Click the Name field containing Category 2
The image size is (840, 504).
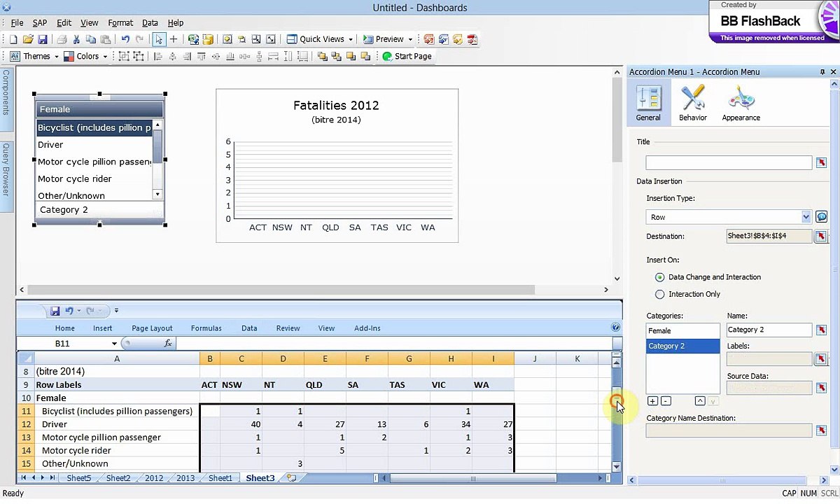point(769,330)
